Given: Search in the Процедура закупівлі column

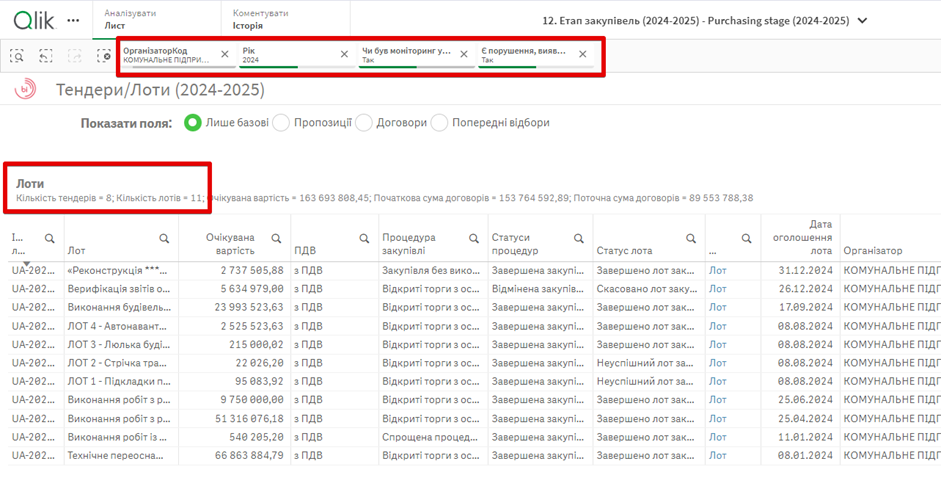Looking at the screenshot, I should coord(474,238).
